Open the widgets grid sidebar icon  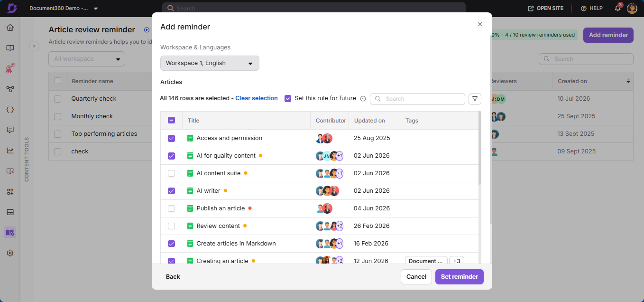10,192
